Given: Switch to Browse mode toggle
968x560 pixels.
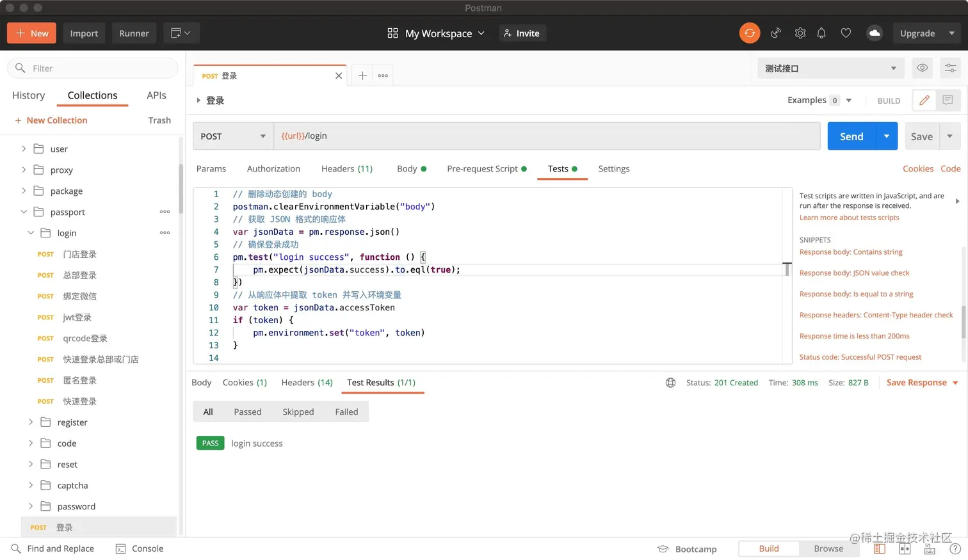Looking at the screenshot, I should click(x=828, y=548).
